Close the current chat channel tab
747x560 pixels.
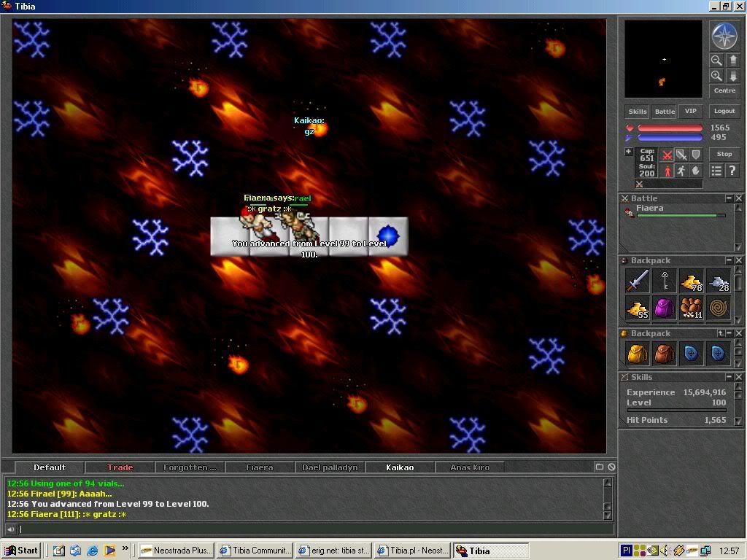[611, 467]
